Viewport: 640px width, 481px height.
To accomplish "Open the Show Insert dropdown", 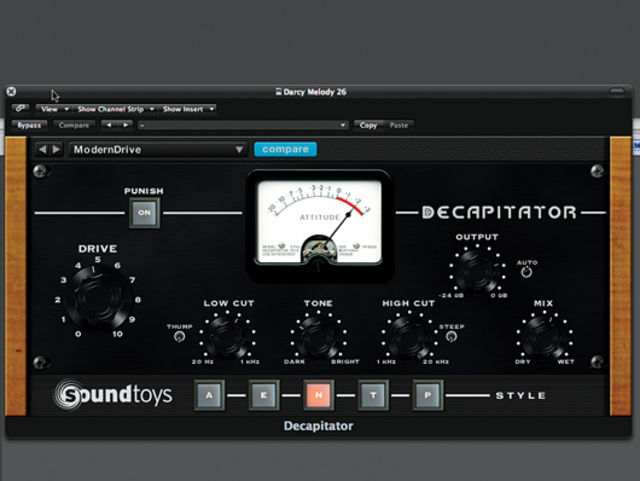I will (188, 109).
